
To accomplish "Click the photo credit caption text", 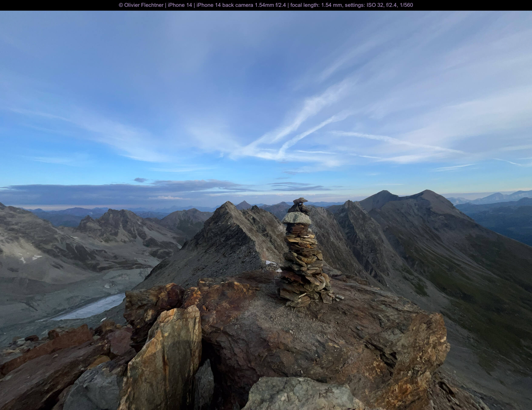I will (x=266, y=5).
